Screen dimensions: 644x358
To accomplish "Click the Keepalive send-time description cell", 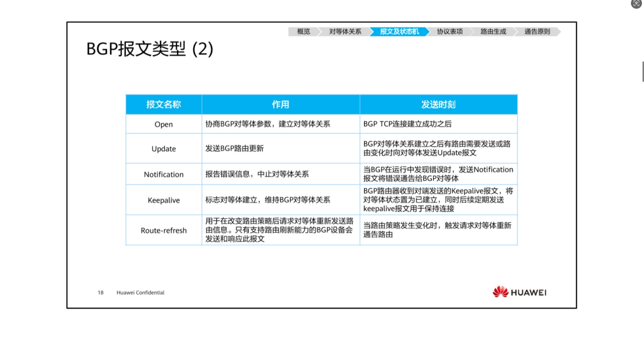I will point(438,200).
